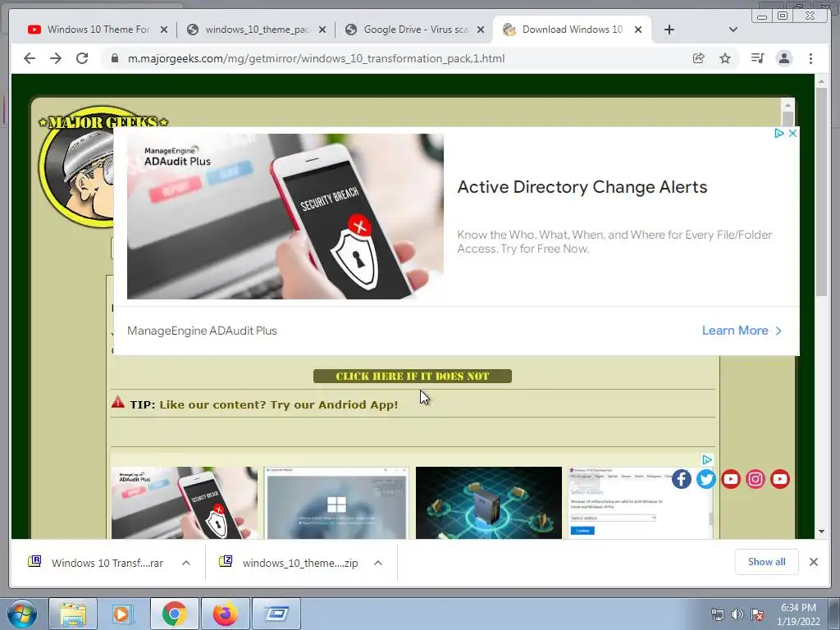Launch Firefox from the taskbar
The width and height of the screenshot is (840, 630).
[226, 614]
